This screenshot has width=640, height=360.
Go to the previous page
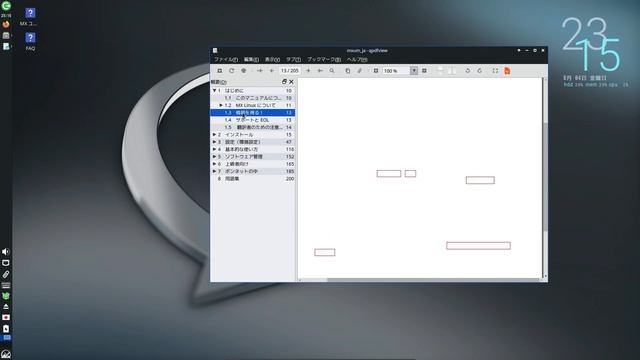[x=271, y=71]
